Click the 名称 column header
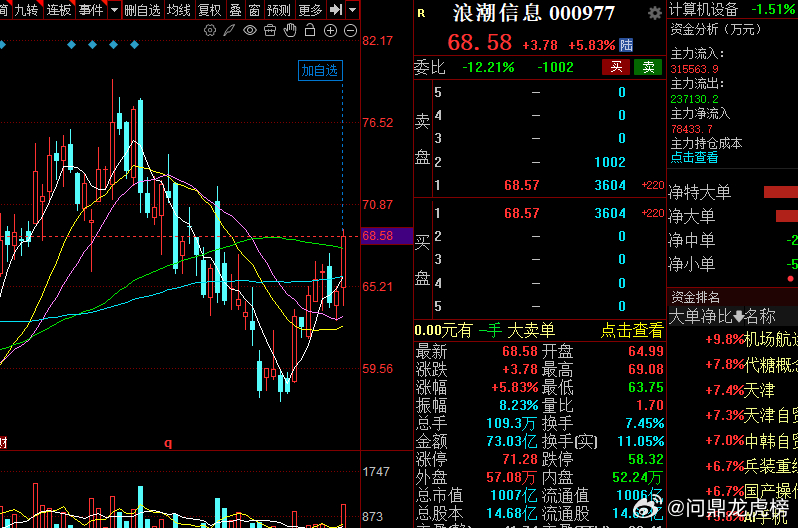This screenshot has height=528, width=798. click(x=760, y=317)
